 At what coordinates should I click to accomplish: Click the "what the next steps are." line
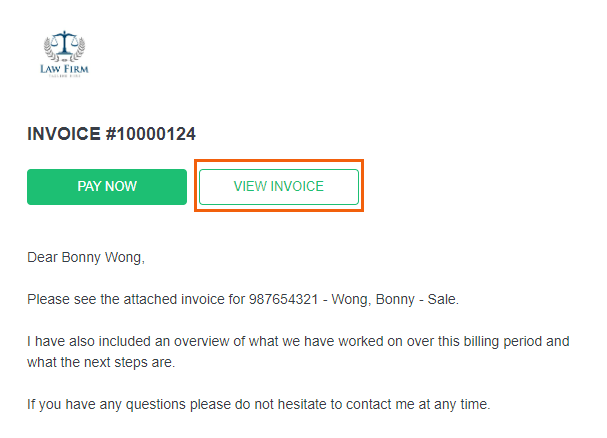(101, 362)
